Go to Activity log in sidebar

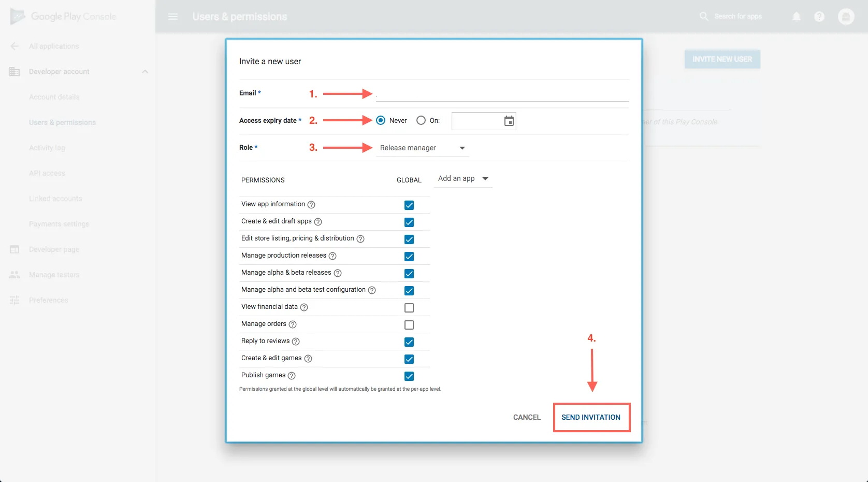47,148
